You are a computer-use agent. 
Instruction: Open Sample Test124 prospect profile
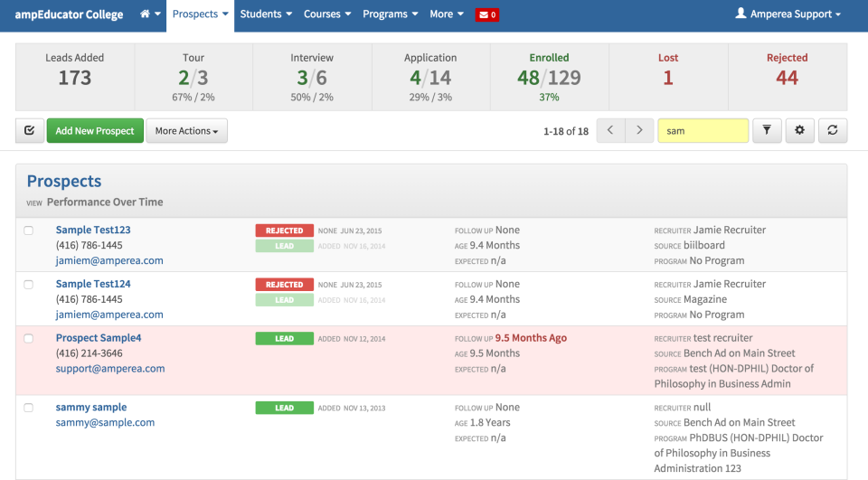tap(93, 284)
